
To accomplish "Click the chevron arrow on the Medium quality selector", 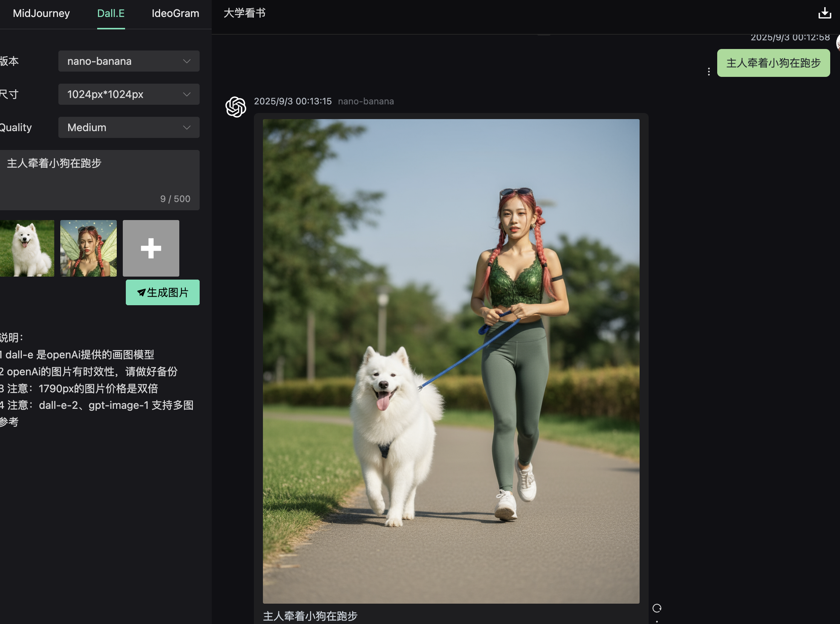I will (x=186, y=128).
